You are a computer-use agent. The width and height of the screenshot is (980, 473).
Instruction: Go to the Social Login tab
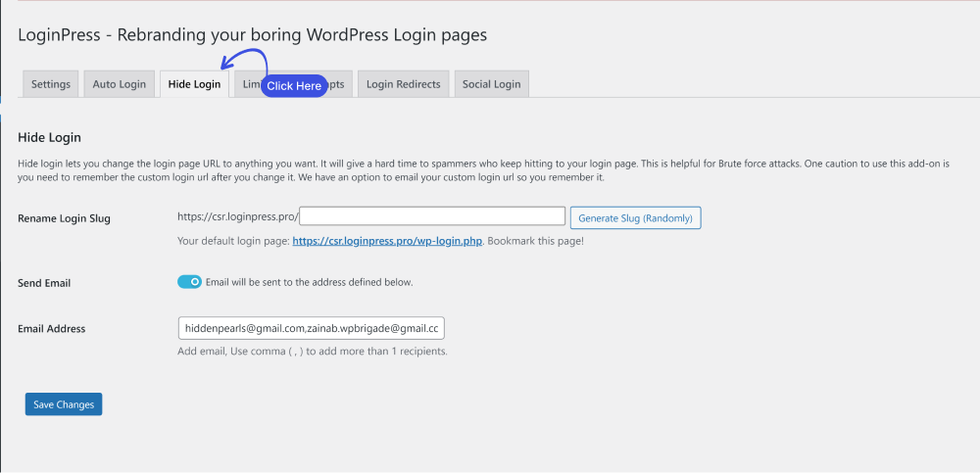[491, 83]
